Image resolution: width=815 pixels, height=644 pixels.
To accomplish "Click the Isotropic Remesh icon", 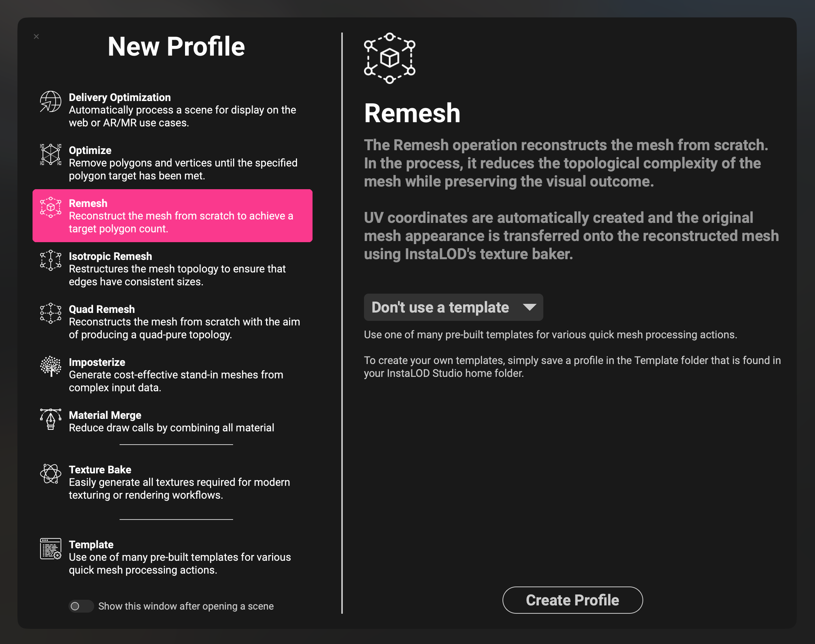I will click(50, 260).
